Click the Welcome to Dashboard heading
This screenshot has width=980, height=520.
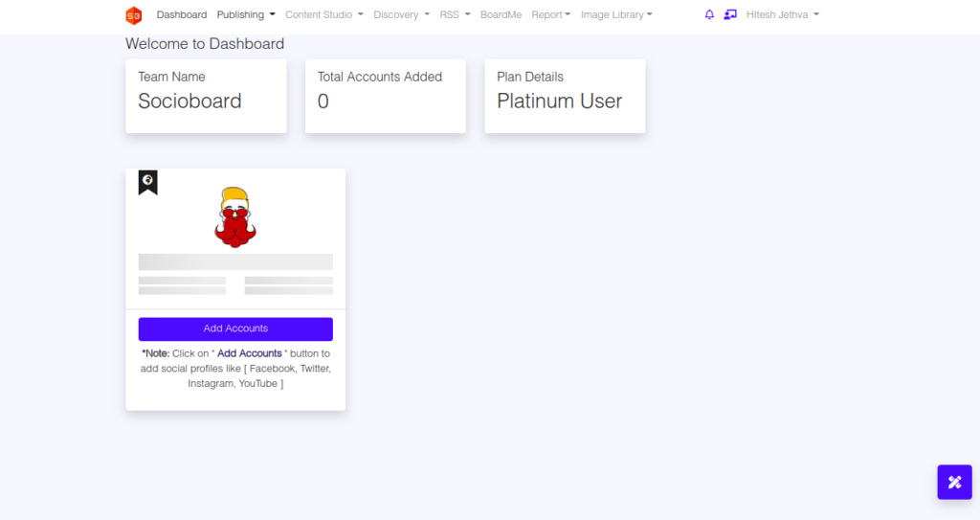(205, 44)
